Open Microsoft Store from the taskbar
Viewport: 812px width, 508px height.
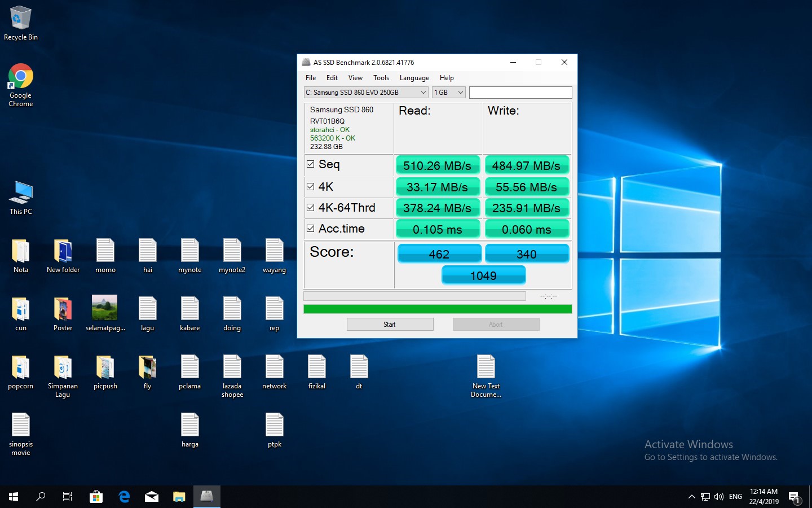(x=96, y=497)
